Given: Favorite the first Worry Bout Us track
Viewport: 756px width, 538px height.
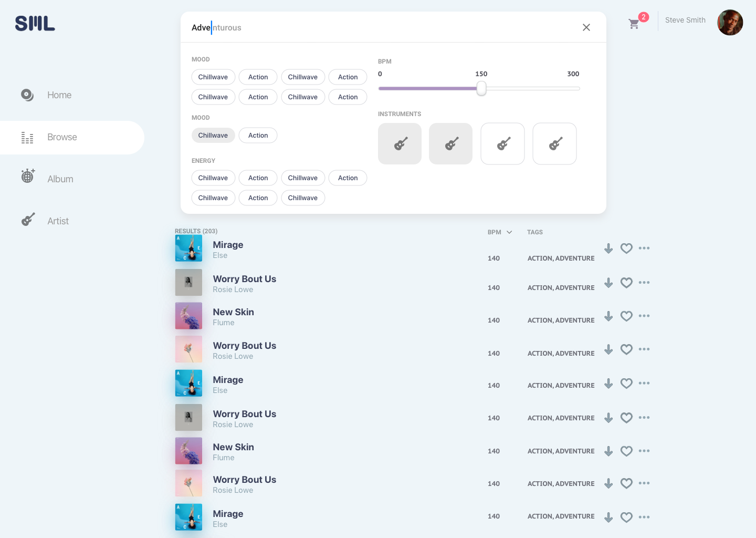Looking at the screenshot, I should [626, 283].
